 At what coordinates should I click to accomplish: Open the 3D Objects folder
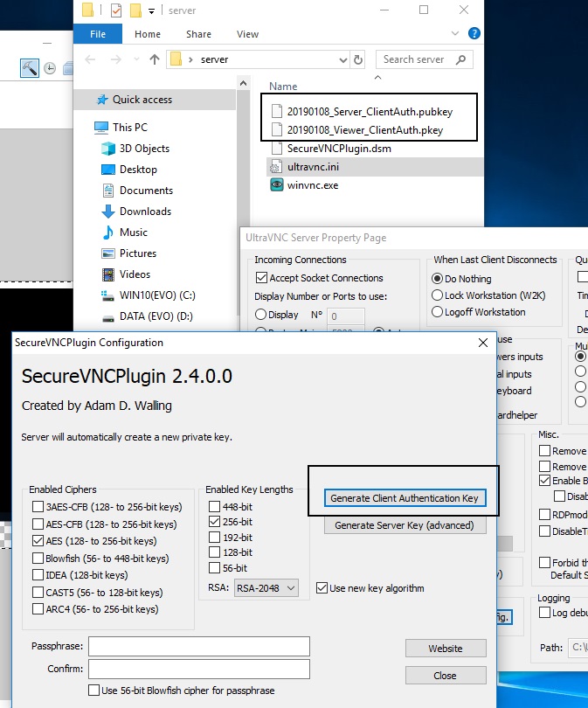point(144,149)
